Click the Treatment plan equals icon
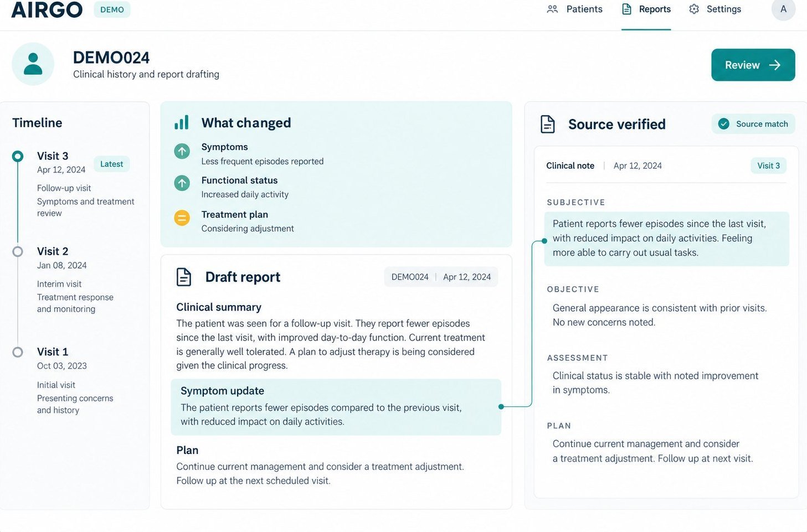 click(182, 218)
